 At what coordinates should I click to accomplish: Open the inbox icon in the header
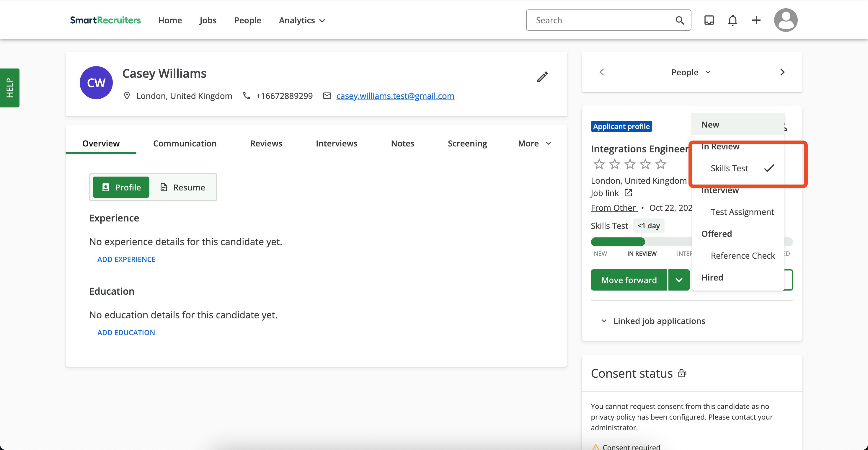click(x=709, y=20)
